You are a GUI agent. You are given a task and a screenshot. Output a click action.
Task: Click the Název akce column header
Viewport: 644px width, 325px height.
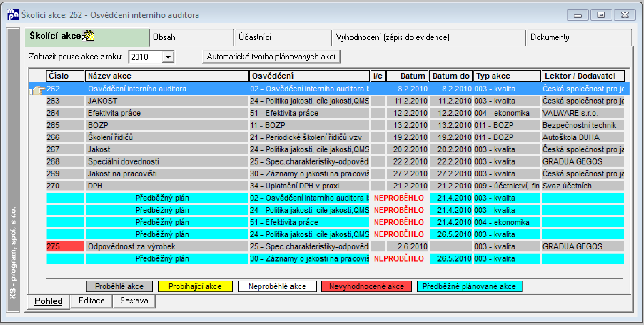coord(167,76)
